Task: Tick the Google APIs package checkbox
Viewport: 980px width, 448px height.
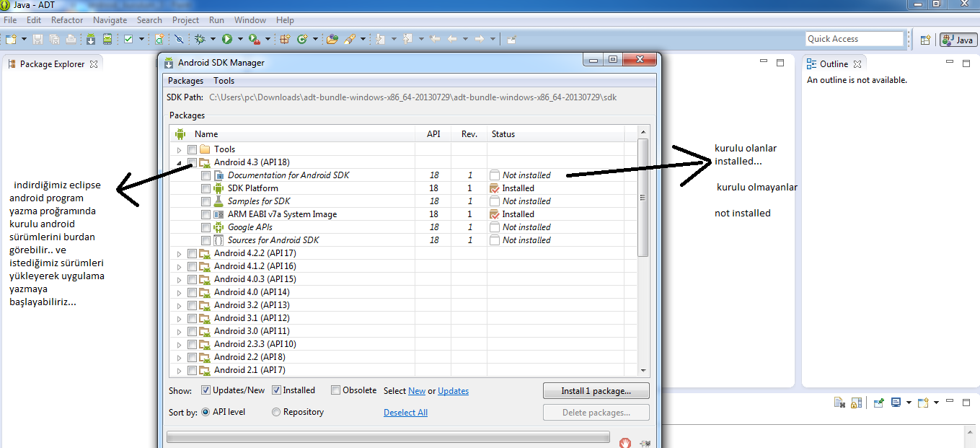Action: coord(206,227)
